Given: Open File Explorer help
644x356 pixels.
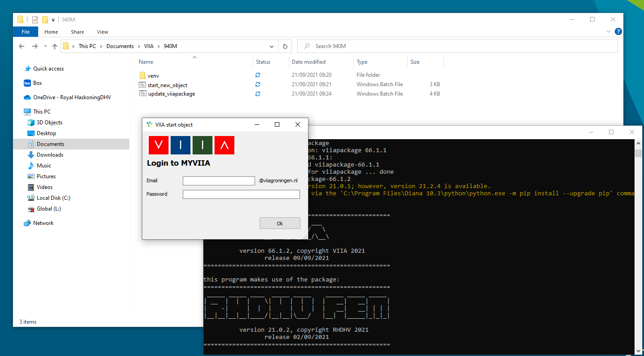Looking at the screenshot, I should click(618, 31).
